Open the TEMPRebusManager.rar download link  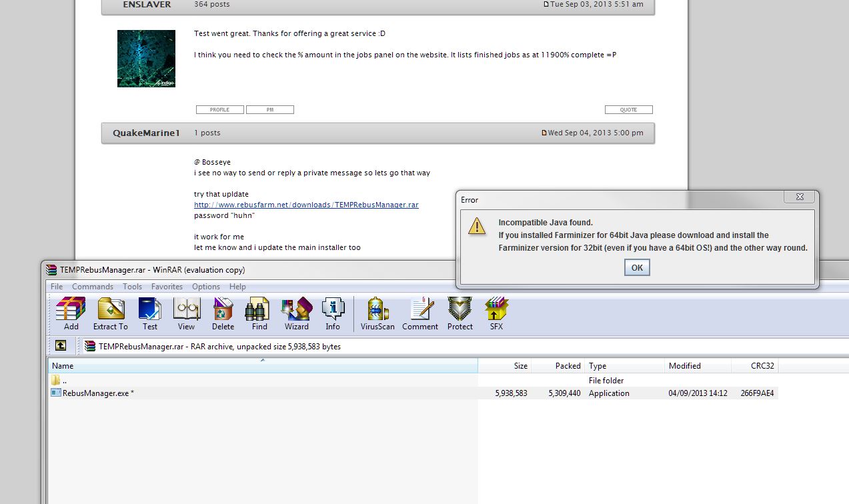(x=306, y=205)
